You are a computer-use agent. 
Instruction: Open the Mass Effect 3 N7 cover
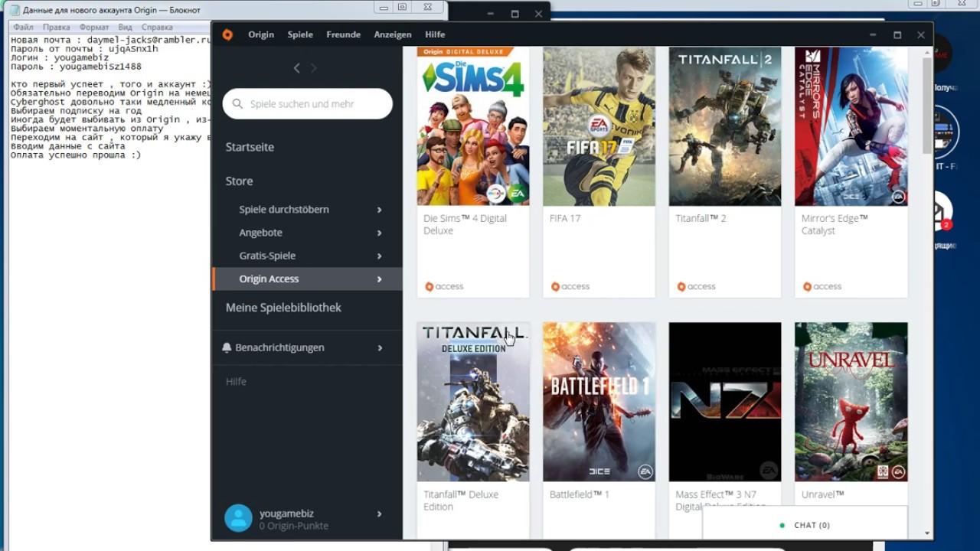click(725, 402)
